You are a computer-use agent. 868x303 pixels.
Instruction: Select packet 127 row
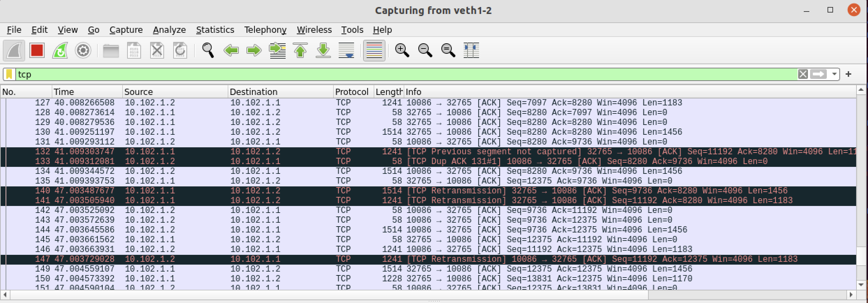pyautogui.click(x=428, y=103)
